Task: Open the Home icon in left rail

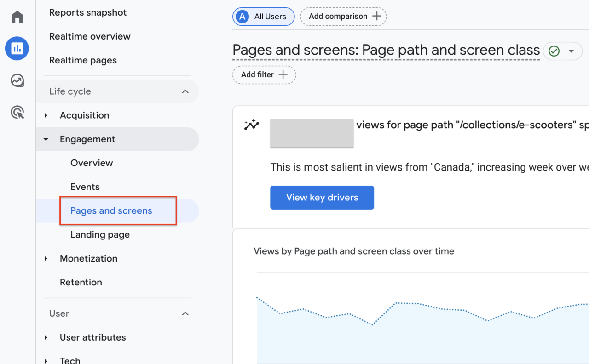Action: (x=17, y=17)
